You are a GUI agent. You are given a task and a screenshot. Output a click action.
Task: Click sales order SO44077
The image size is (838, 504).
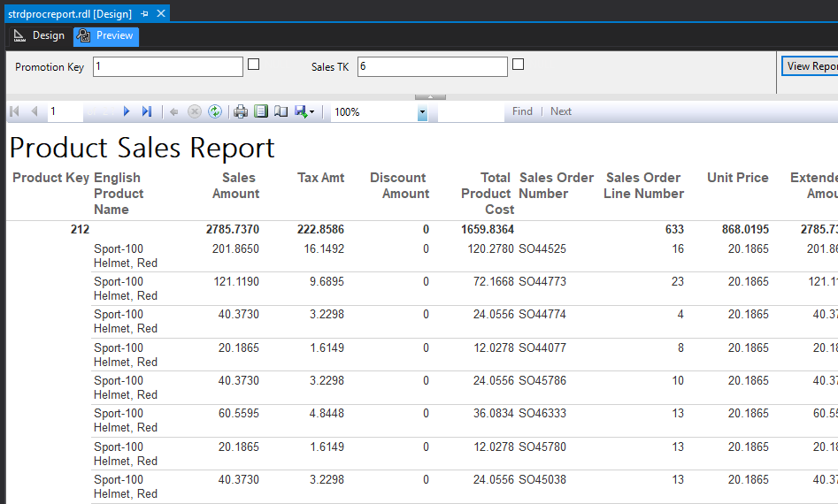point(542,347)
